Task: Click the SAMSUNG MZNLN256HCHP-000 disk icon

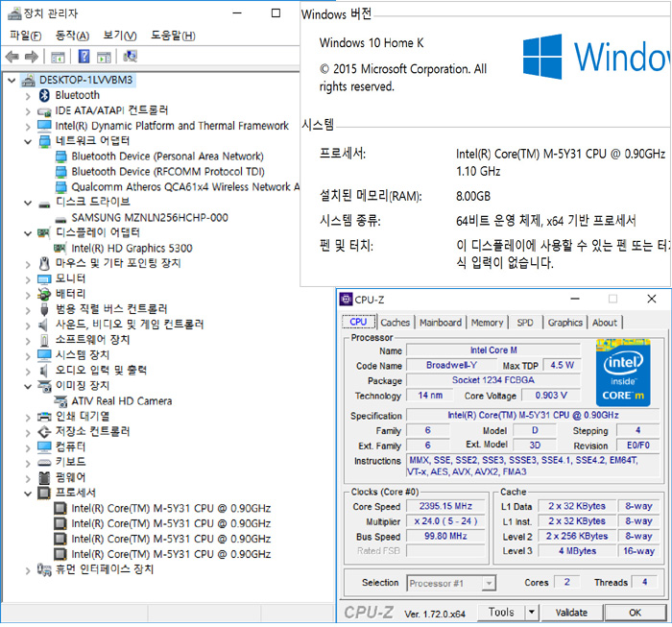Action: coord(60,220)
